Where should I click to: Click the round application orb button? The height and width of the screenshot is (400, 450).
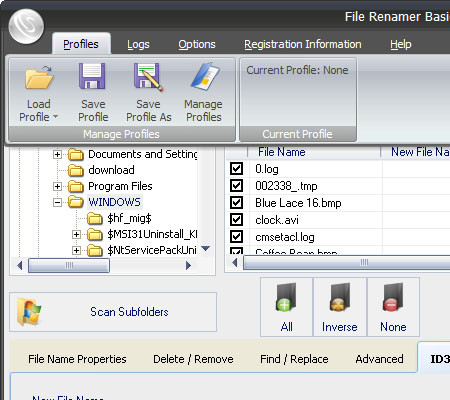coord(26,27)
